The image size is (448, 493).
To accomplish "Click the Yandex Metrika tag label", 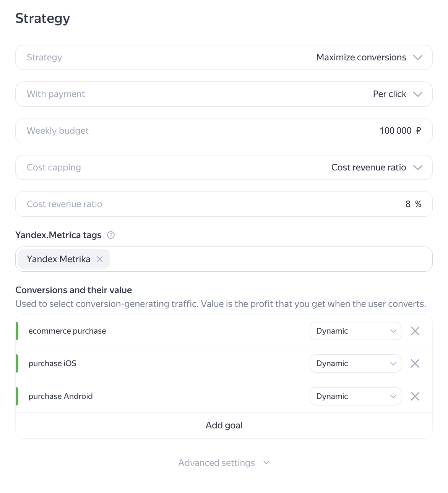I will pyautogui.click(x=58, y=259).
